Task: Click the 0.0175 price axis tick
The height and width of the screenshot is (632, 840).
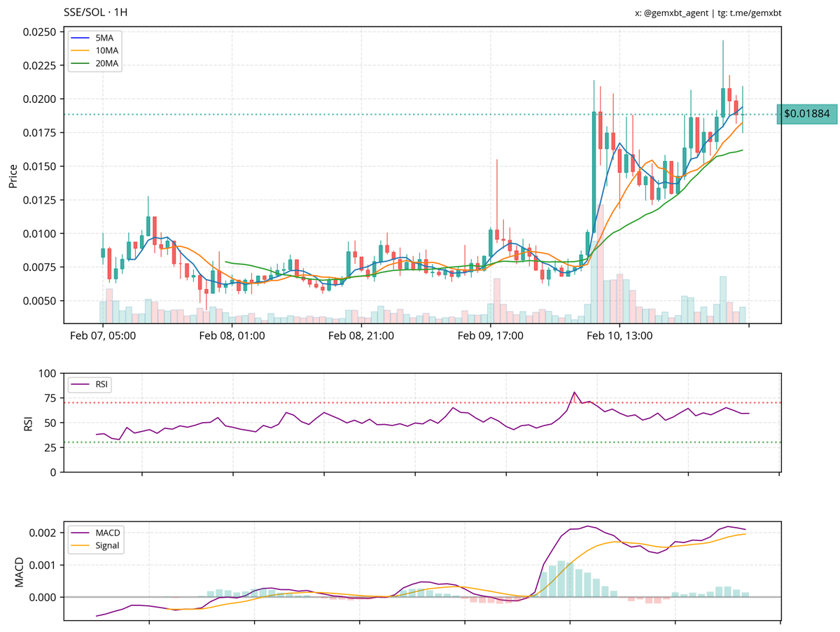Action: 41,132
